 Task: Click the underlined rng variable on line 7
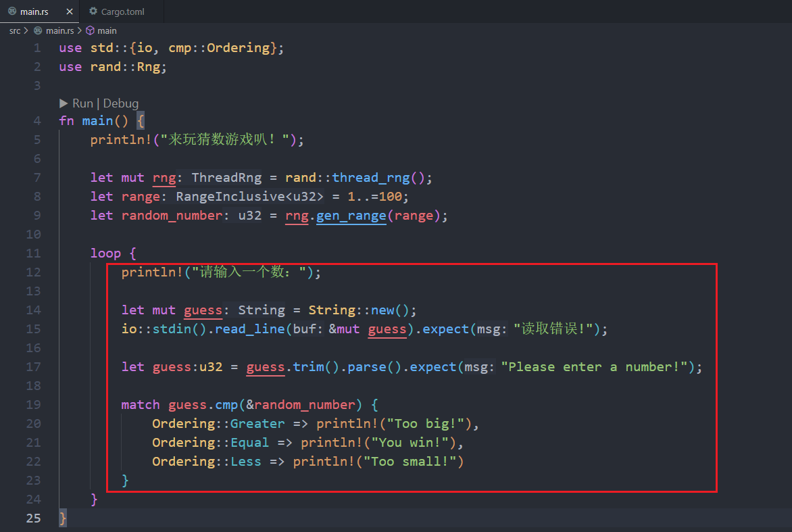(163, 177)
